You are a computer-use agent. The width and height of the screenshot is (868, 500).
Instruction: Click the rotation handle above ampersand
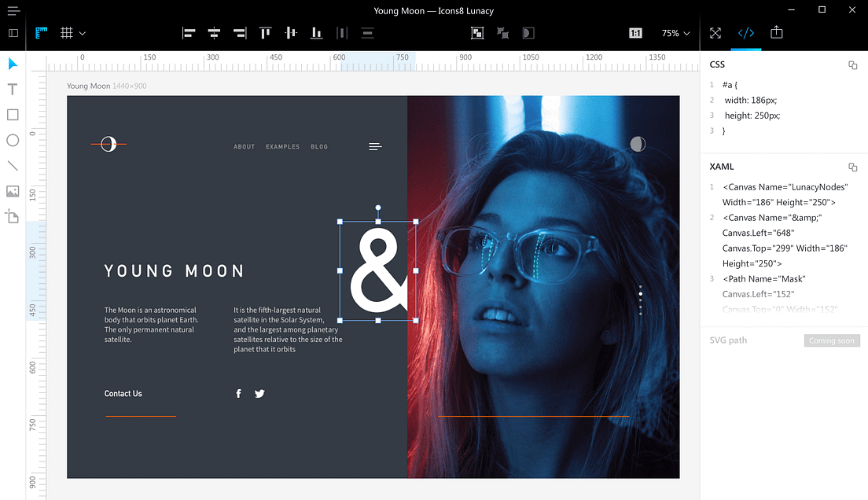click(378, 208)
